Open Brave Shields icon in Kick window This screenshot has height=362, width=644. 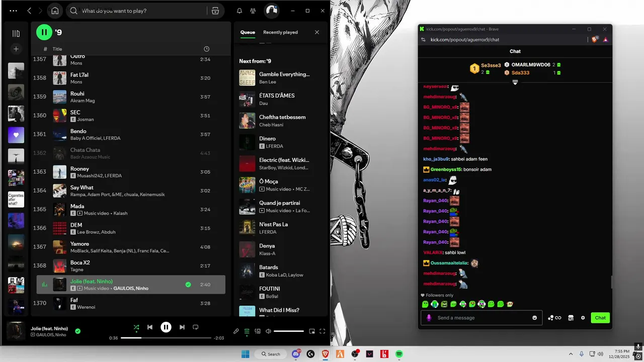click(x=595, y=39)
